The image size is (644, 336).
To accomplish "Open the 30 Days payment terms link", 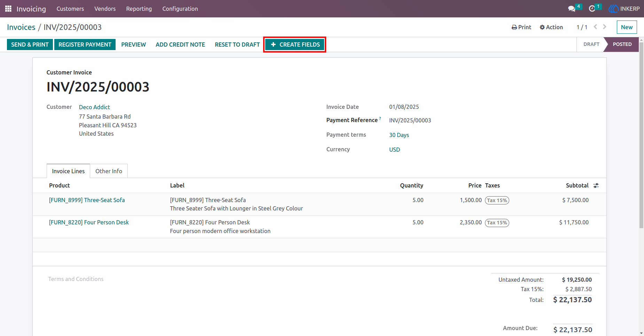I will coord(399,135).
